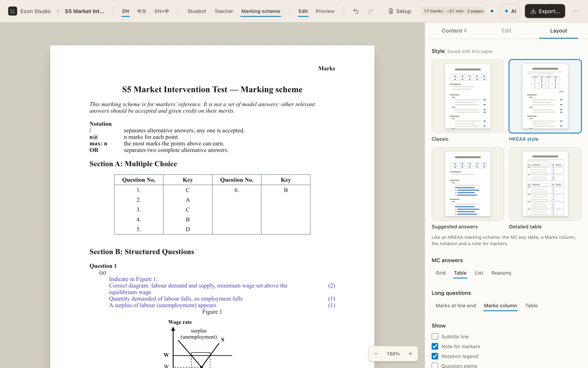Enable the Subtitle line checkbox

[x=435, y=336]
